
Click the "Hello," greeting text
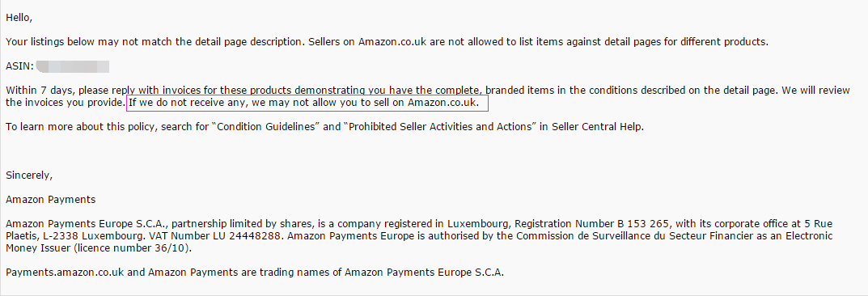[x=19, y=17]
